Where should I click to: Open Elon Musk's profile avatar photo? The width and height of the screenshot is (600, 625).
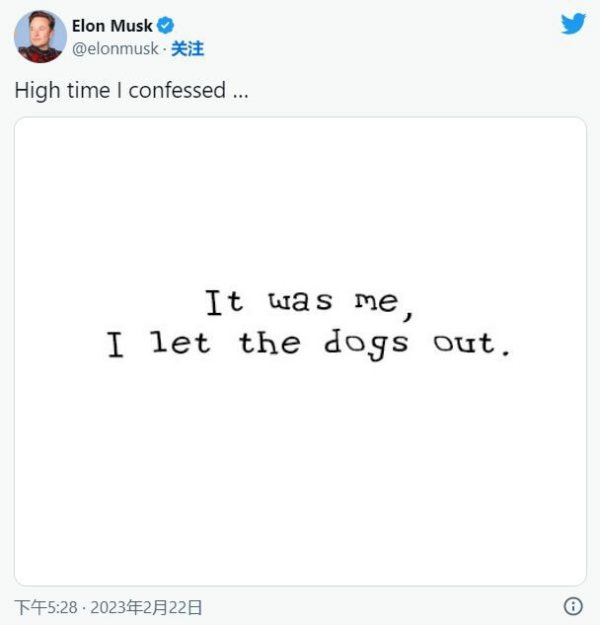click(39, 37)
